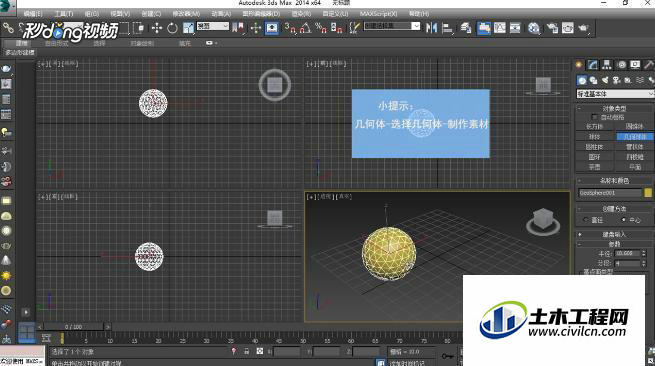
Task: Click the Cylinder primitive button
Action: tap(594, 147)
